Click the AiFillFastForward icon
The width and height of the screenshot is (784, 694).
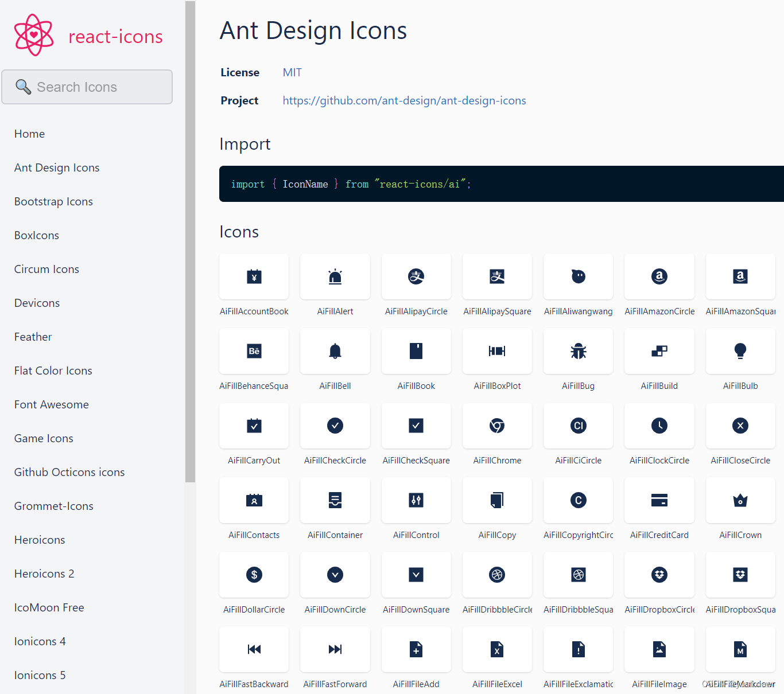335,649
